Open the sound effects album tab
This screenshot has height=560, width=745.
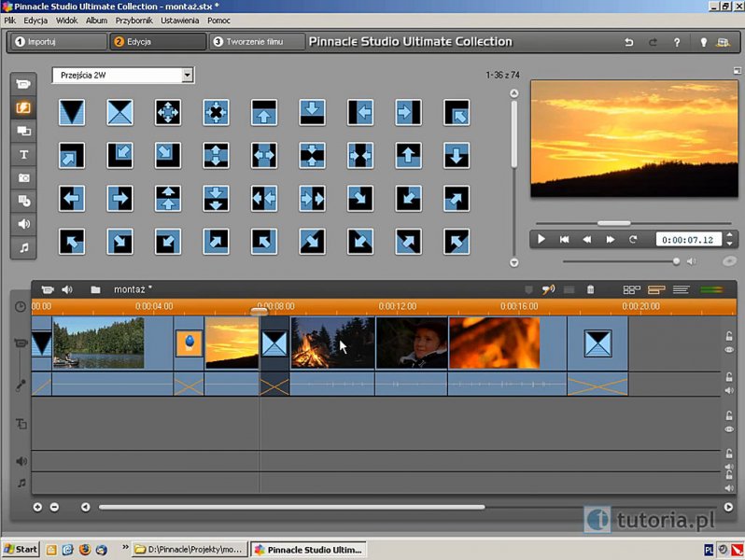[x=23, y=224]
